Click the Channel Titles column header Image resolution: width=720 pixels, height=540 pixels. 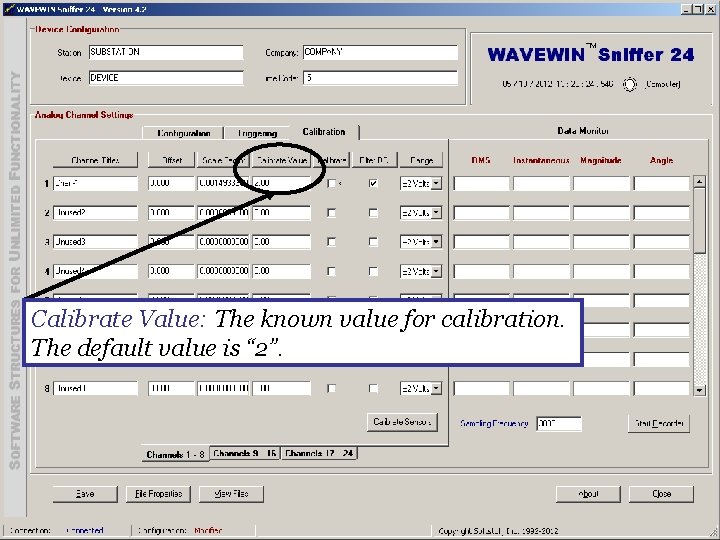(95, 160)
